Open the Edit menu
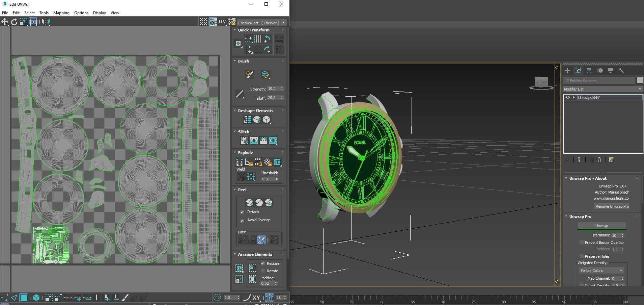 click(16, 13)
